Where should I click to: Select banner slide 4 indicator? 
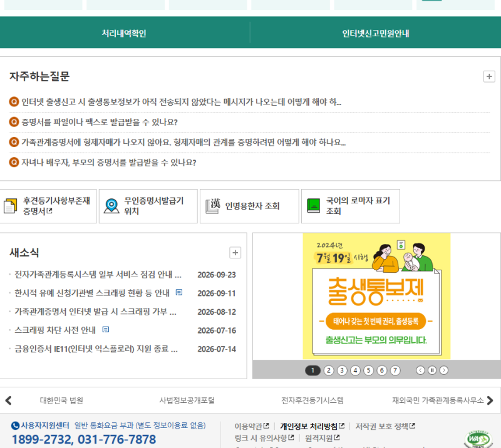355,370
